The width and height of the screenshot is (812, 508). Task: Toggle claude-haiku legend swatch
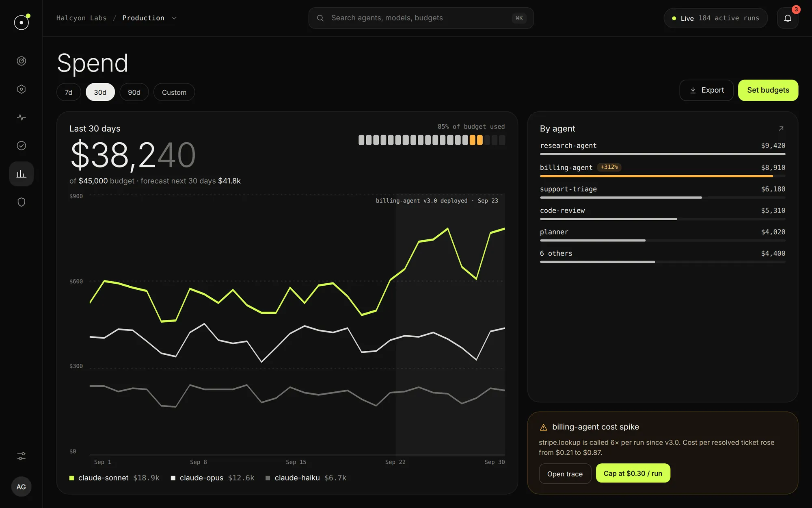268,478
